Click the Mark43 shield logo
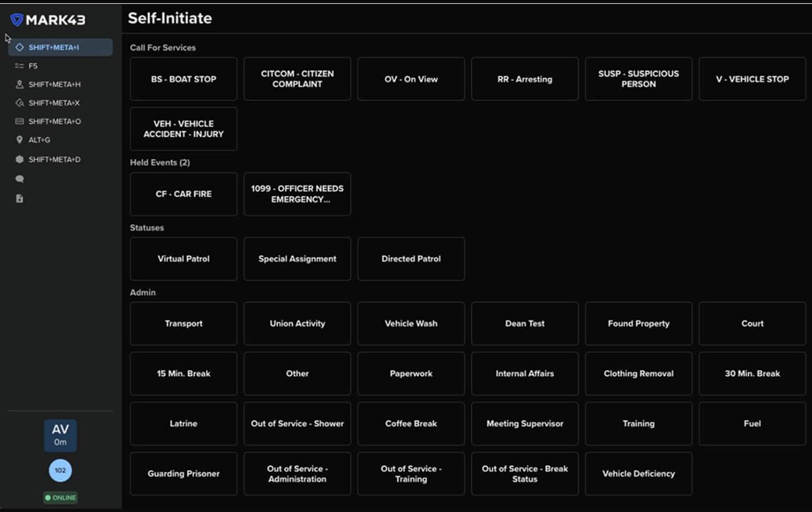Viewport: 812px width, 512px height. pyautogui.click(x=17, y=20)
